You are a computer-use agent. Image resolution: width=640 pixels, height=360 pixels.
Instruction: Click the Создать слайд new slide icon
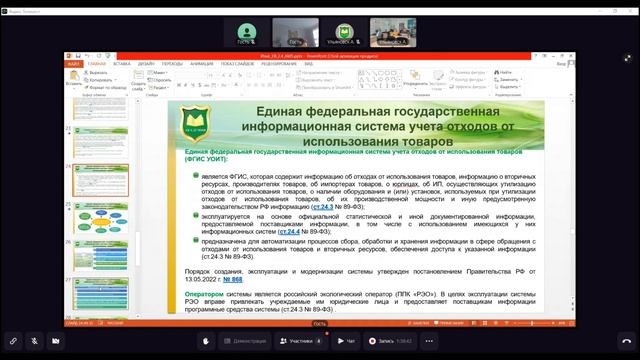pyautogui.click(x=138, y=75)
